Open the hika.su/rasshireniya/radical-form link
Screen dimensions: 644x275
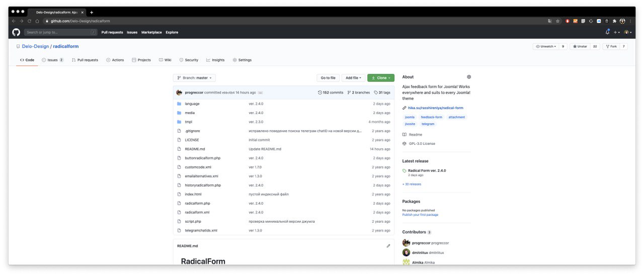coord(436,108)
